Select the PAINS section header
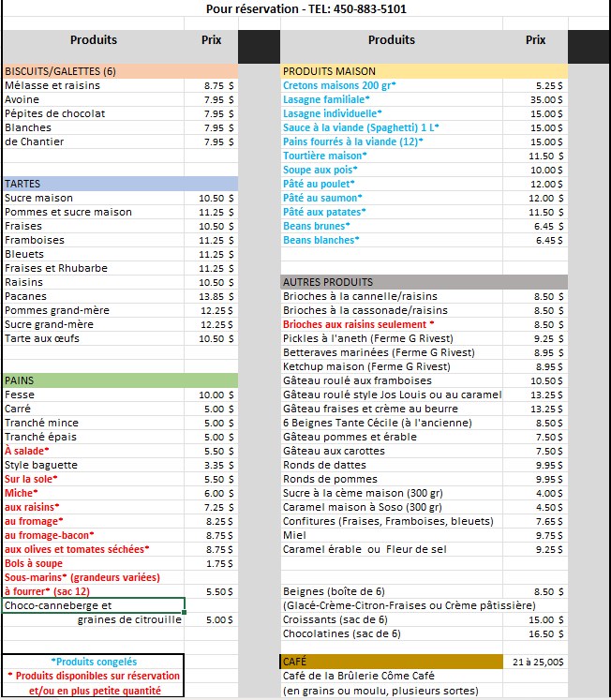 pos(121,380)
